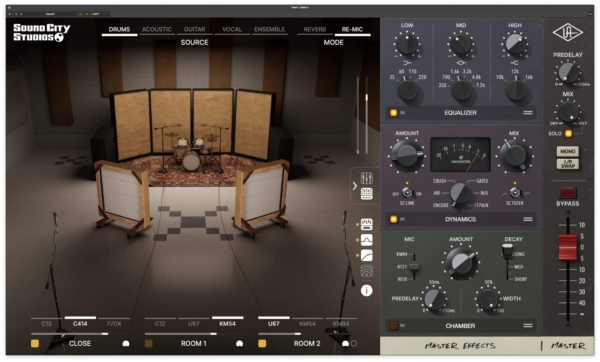Click the dynamics AMOUNT knob
This screenshot has height=362, width=600.
[407, 155]
